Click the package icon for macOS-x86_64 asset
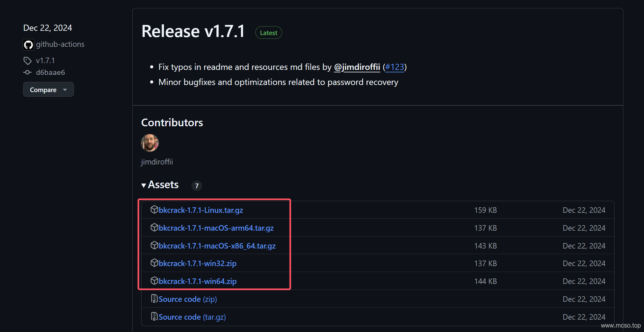This screenshot has height=332, width=644. point(154,245)
